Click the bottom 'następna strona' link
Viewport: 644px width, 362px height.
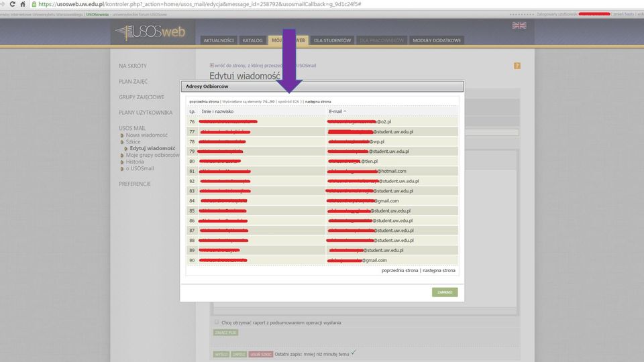439,270
